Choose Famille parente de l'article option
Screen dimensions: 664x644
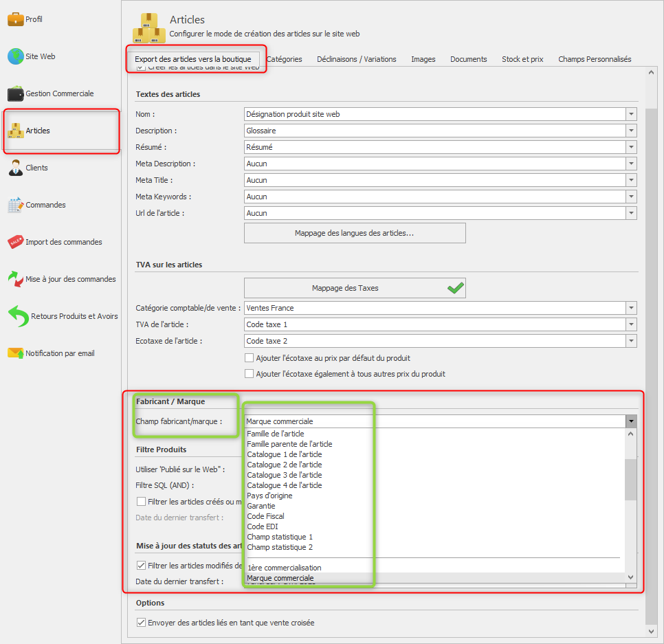435,444
